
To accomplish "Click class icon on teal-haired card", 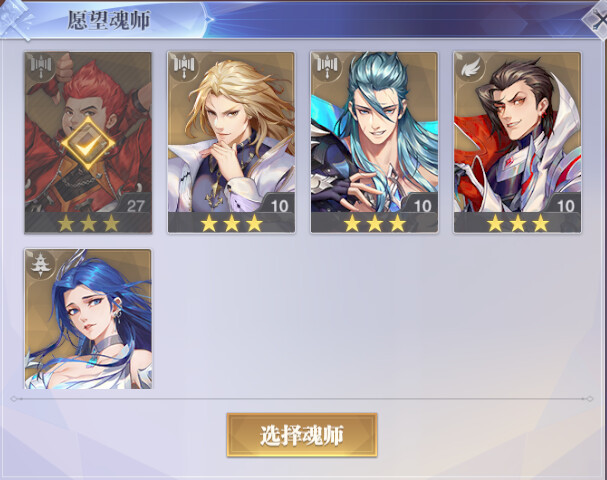I will click(x=327, y=67).
